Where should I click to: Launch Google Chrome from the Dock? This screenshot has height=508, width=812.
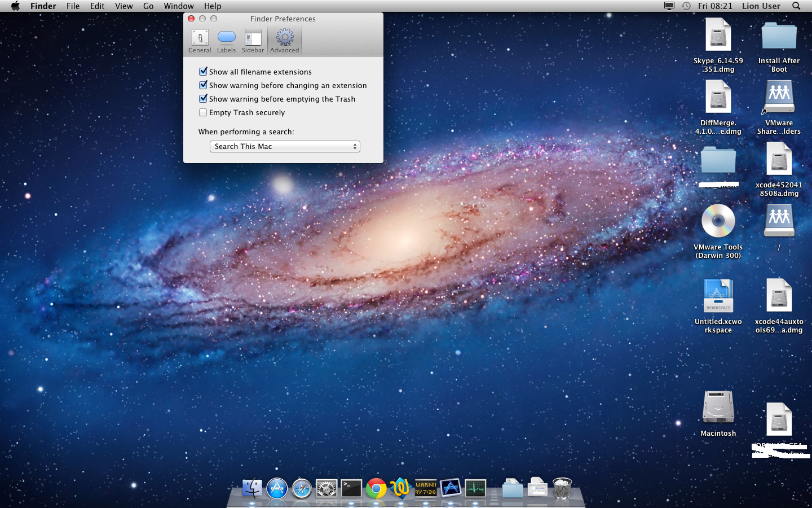pyautogui.click(x=376, y=488)
